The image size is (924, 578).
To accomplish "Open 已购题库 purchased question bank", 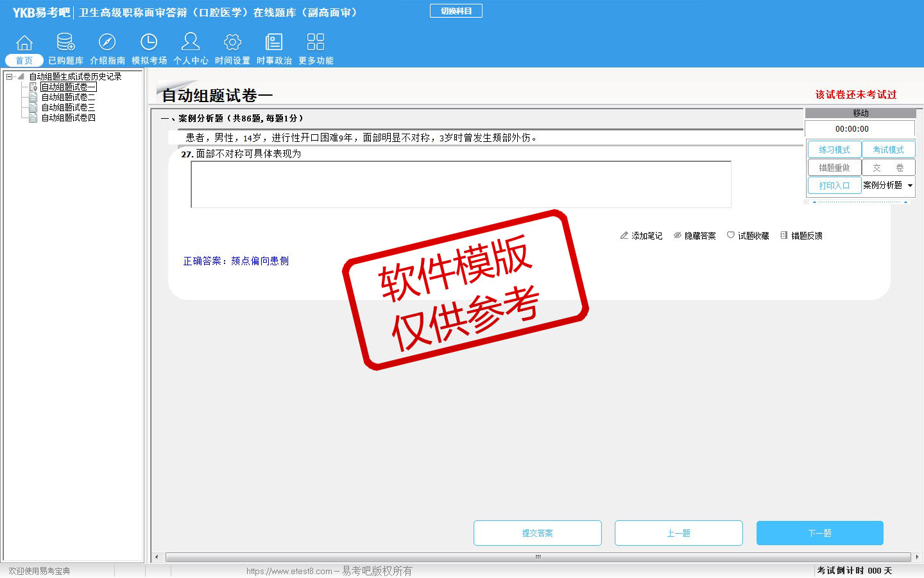I will click(x=65, y=44).
